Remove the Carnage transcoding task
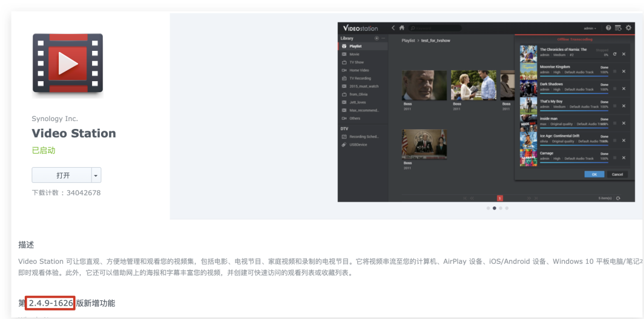The width and height of the screenshot is (644, 319). 623,157
